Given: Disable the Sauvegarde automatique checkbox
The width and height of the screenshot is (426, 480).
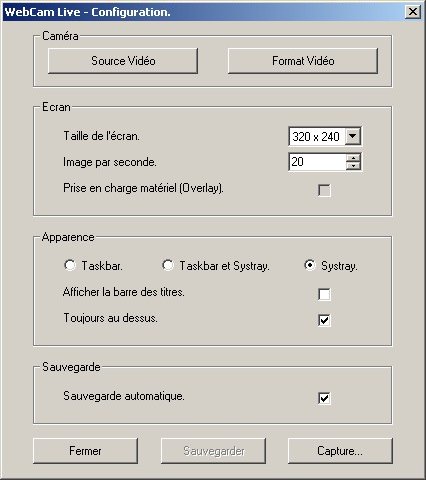Looking at the screenshot, I should point(324,398).
